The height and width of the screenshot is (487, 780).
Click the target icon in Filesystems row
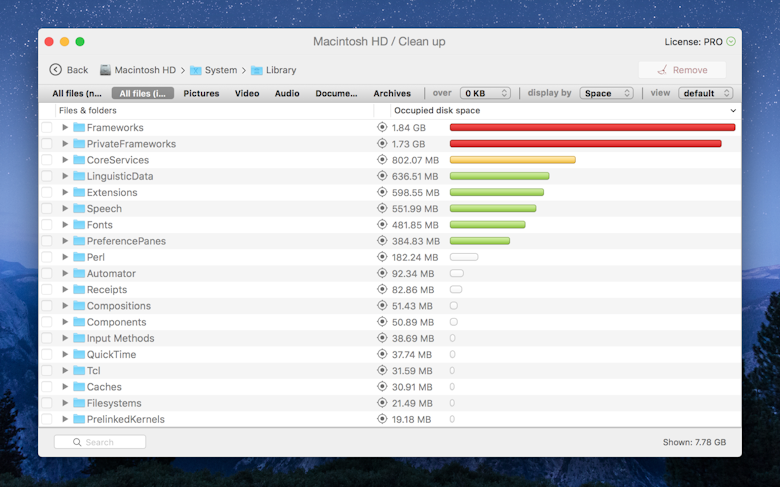(382, 403)
